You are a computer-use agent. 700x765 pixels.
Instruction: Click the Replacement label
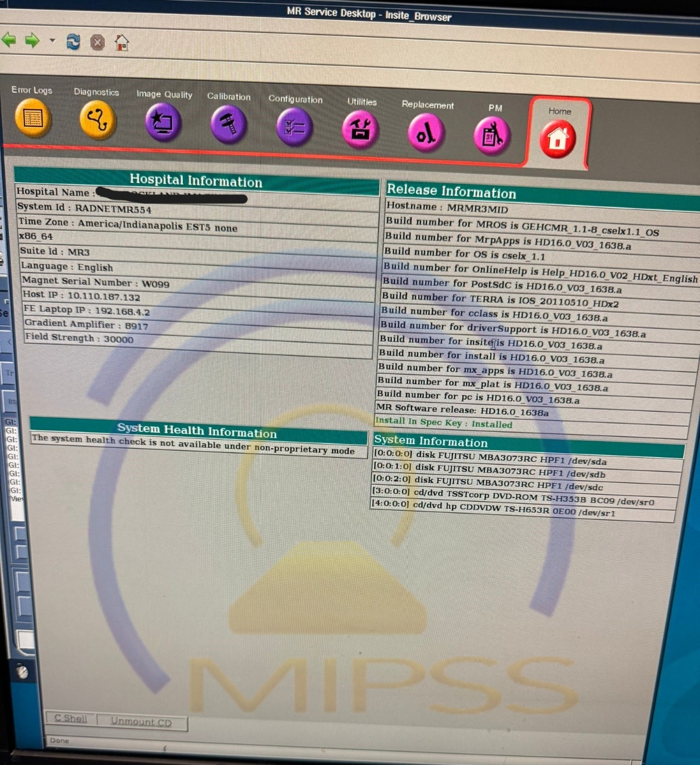pyautogui.click(x=428, y=104)
